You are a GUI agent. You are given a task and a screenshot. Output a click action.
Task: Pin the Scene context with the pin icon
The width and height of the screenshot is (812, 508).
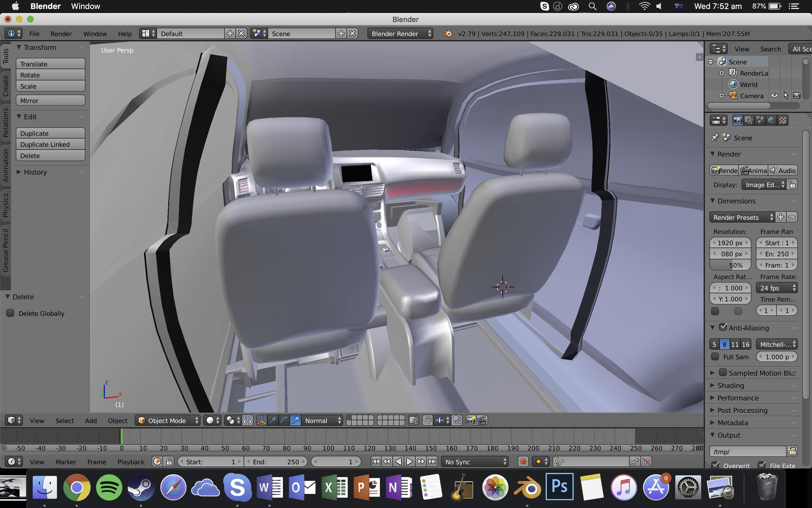pyautogui.click(x=715, y=138)
